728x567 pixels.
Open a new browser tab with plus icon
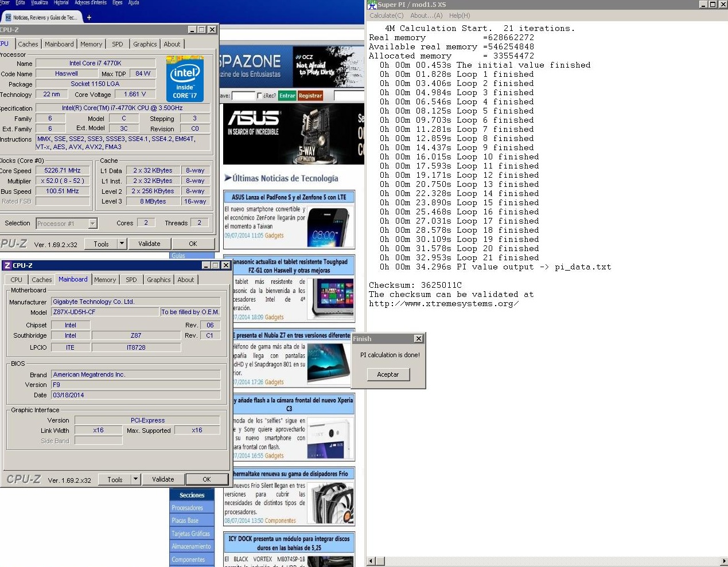tap(89, 17)
